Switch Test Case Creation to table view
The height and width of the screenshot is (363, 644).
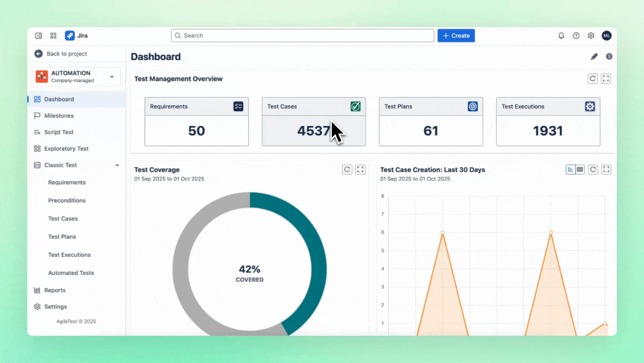point(580,169)
